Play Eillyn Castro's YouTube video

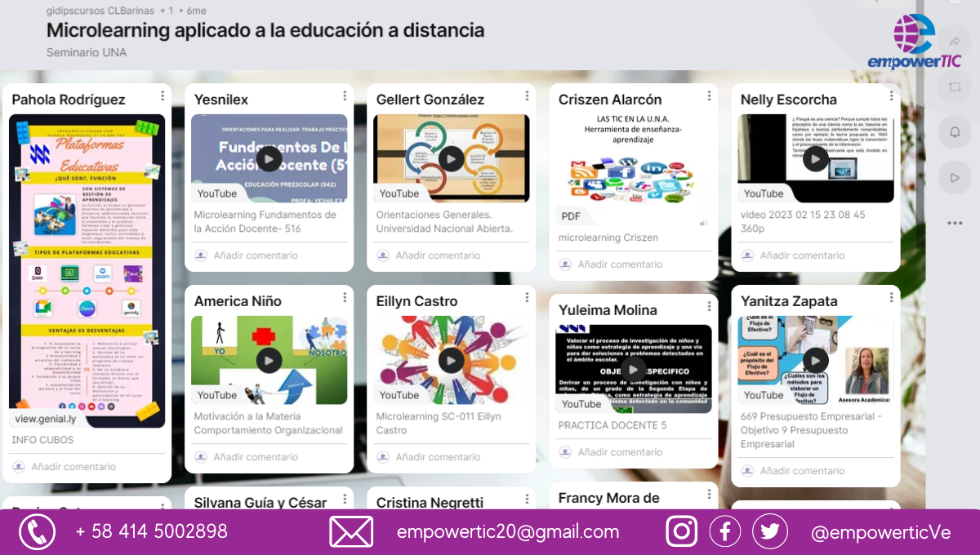tap(452, 360)
